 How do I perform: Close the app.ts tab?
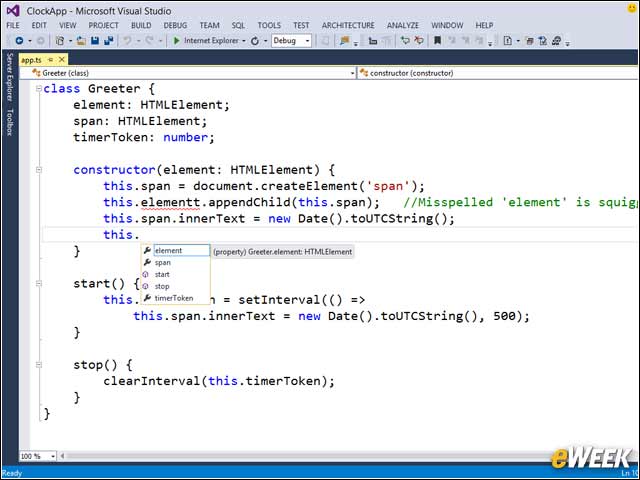tap(62, 60)
